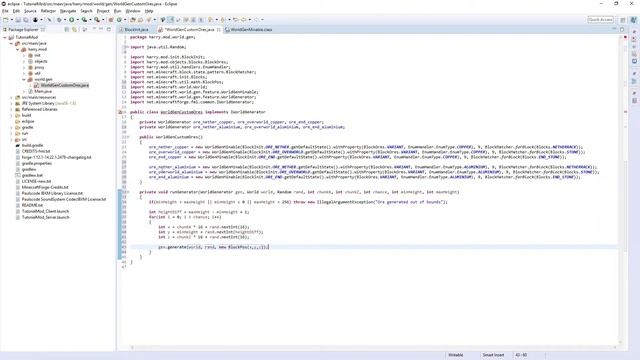Fold the imports using their fold marker
The width and height of the screenshot is (640, 360).
(x=127, y=47)
